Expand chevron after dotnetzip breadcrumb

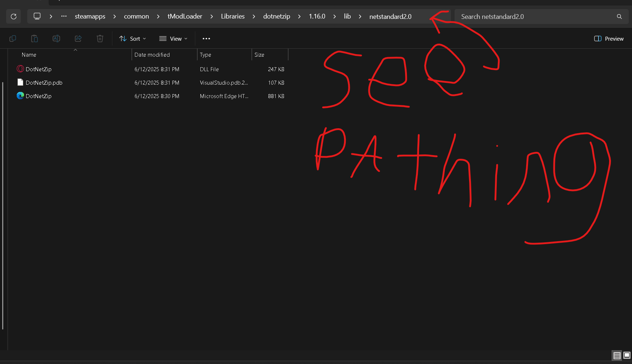[299, 16]
